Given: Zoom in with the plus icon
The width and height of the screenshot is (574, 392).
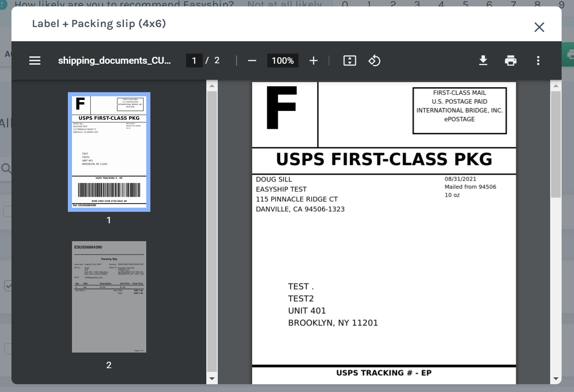Looking at the screenshot, I should tap(313, 61).
